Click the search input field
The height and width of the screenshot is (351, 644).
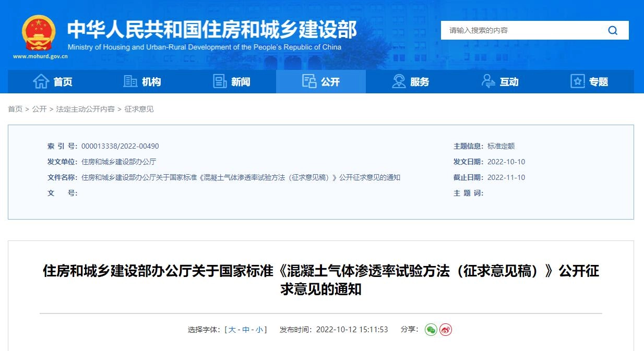522,30
